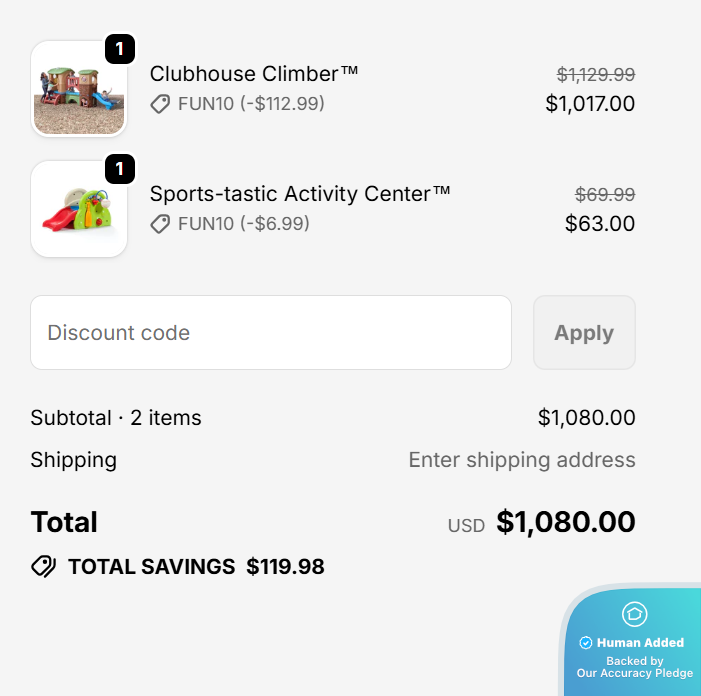This screenshot has height=696, width=701.
Task: Click the Clubhouse Climber product thumbnail
Action: (78, 90)
